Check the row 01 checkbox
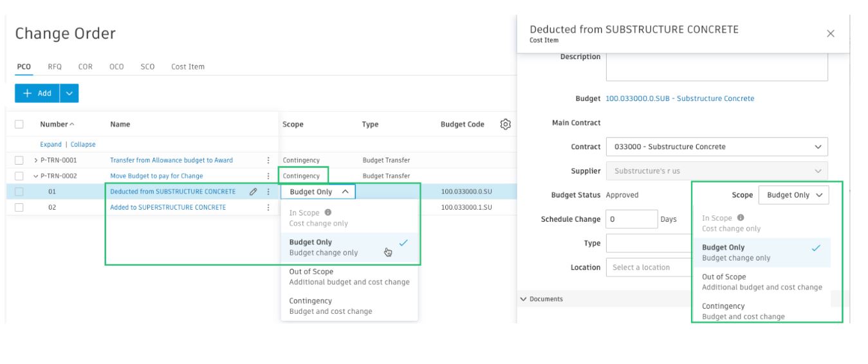Screen dimensions: 868x364 19,192
